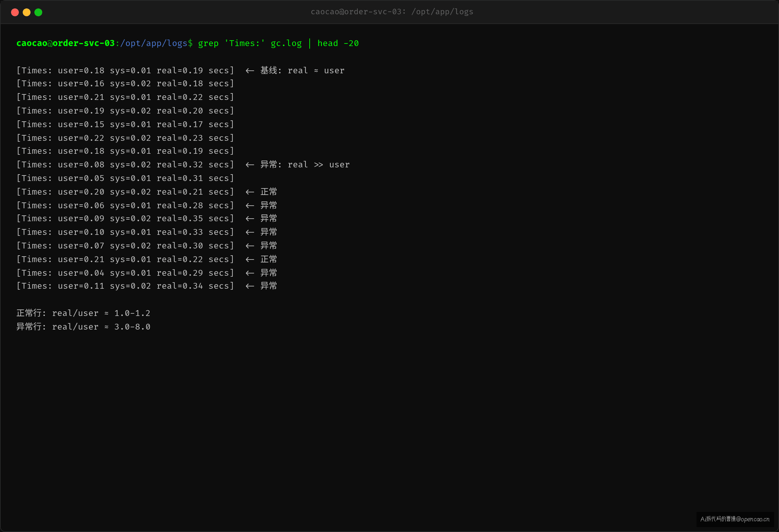Click the 异常行 real/user summary line
Image resolution: width=779 pixels, height=532 pixels.
[83, 327]
